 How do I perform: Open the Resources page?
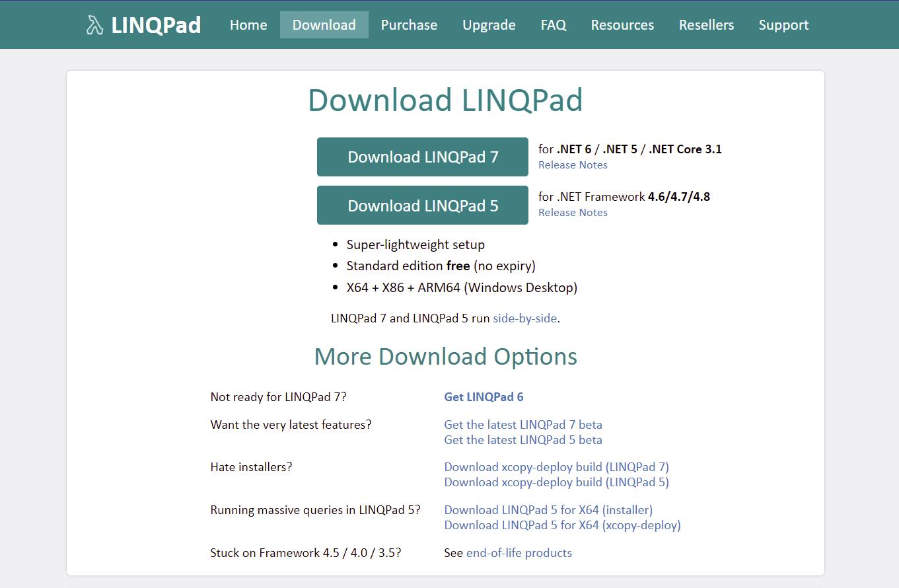pos(622,24)
